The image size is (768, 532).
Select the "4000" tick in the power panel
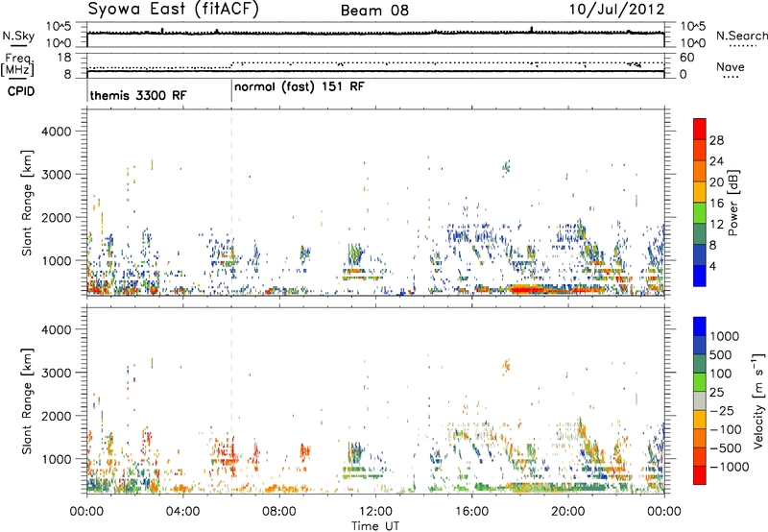coord(57,132)
